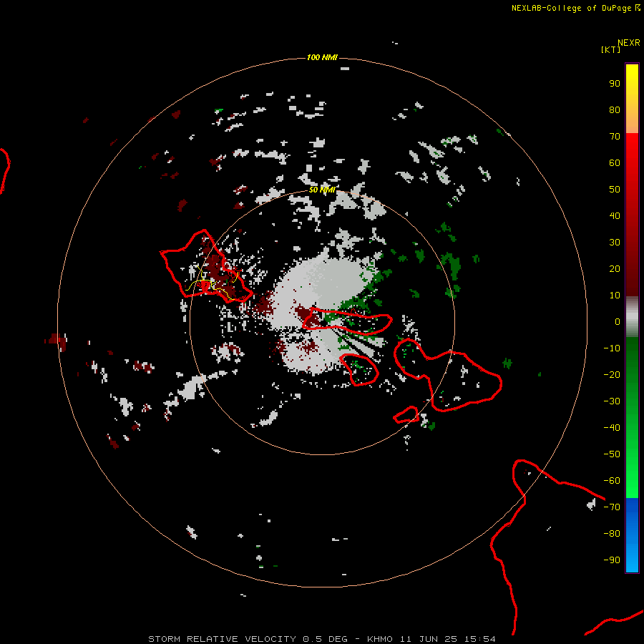
Task: Click the 100 NMI range ring label
Action: point(322,57)
